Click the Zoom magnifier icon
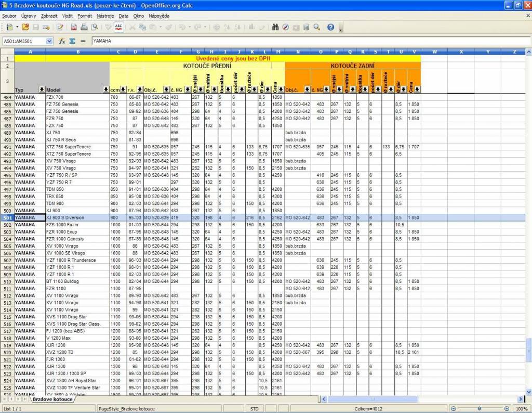The width and height of the screenshot is (532, 413). click(x=316, y=27)
